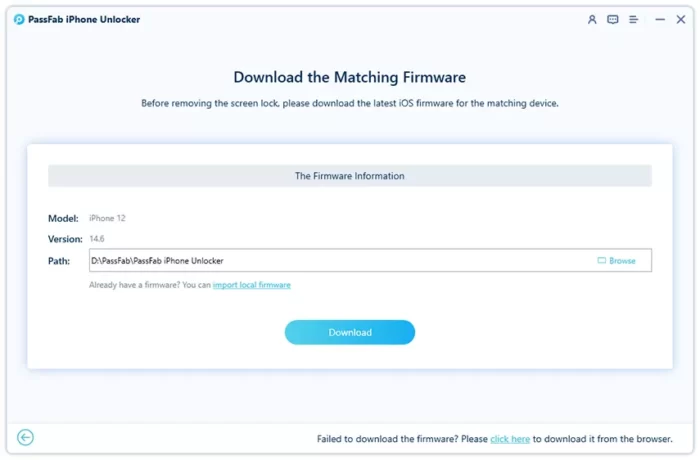Start the firmware Download
This screenshot has height=460, width=700.
(x=350, y=332)
